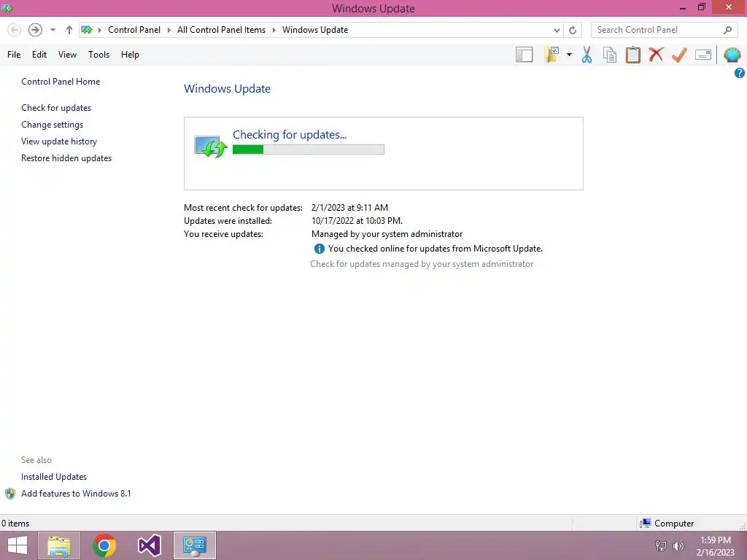Screen dimensions: 747x560
Task: Click Managed by your system administrator text
Action: click(x=387, y=234)
